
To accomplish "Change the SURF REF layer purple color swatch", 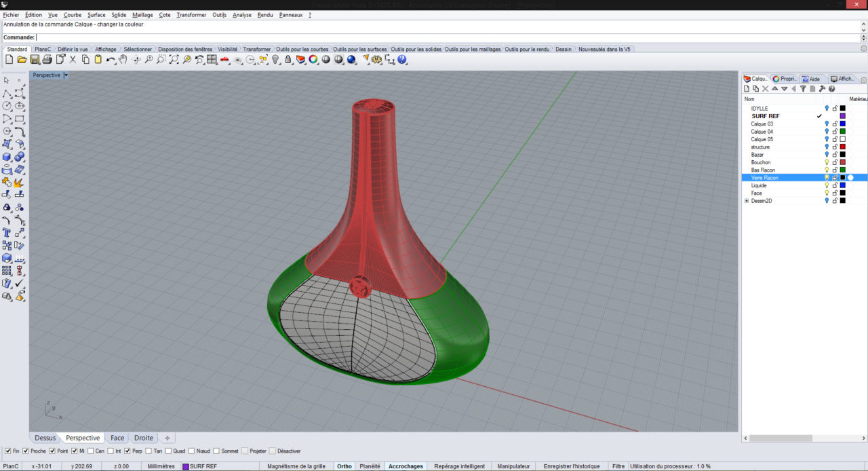I will [843, 116].
